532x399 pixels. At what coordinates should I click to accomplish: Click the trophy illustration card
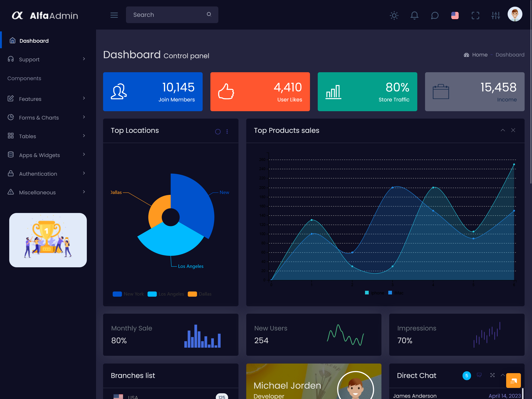[48, 240]
